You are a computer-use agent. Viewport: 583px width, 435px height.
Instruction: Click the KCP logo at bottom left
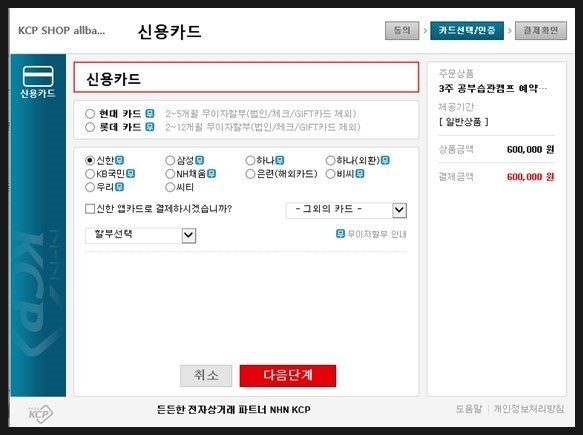click(x=41, y=413)
